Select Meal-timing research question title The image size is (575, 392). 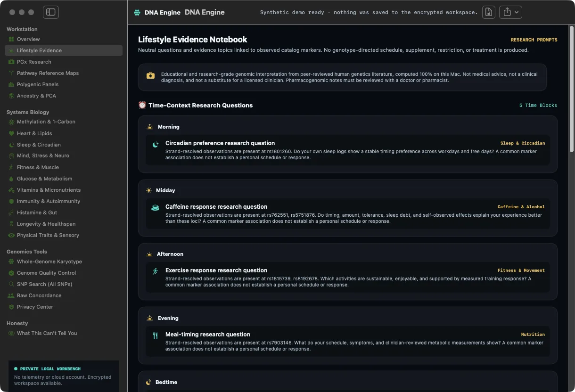pyautogui.click(x=208, y=335)
